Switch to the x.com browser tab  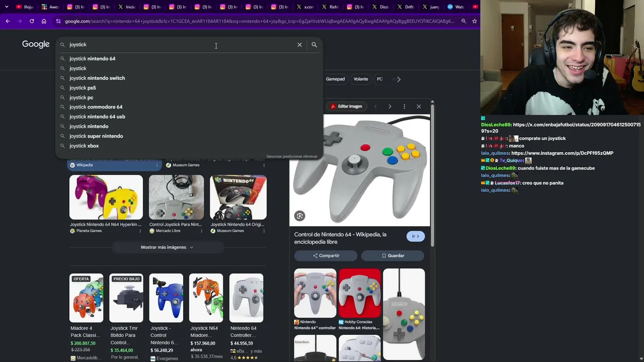[x=305, y=7]
